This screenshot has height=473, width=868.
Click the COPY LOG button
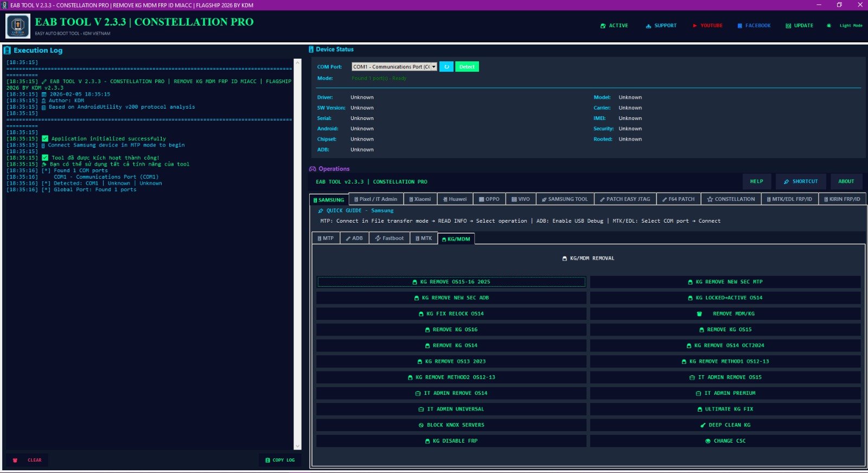280,460
